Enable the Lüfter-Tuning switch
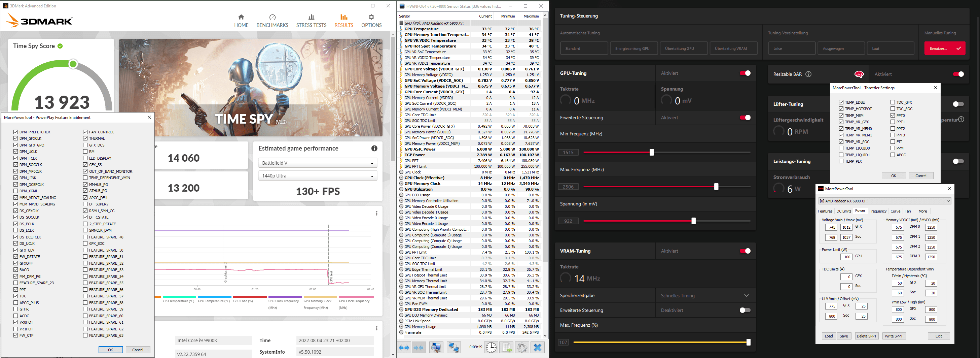 coord(958,104)
